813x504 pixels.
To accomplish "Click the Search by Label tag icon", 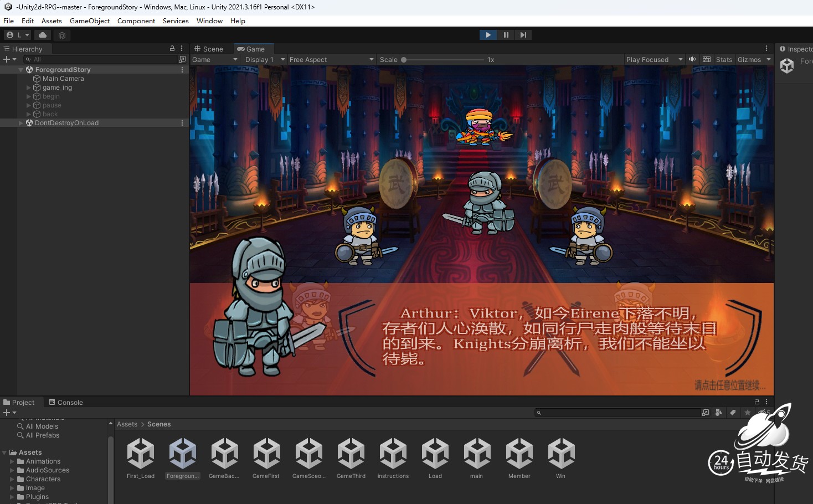I will [x=733, y=413].
